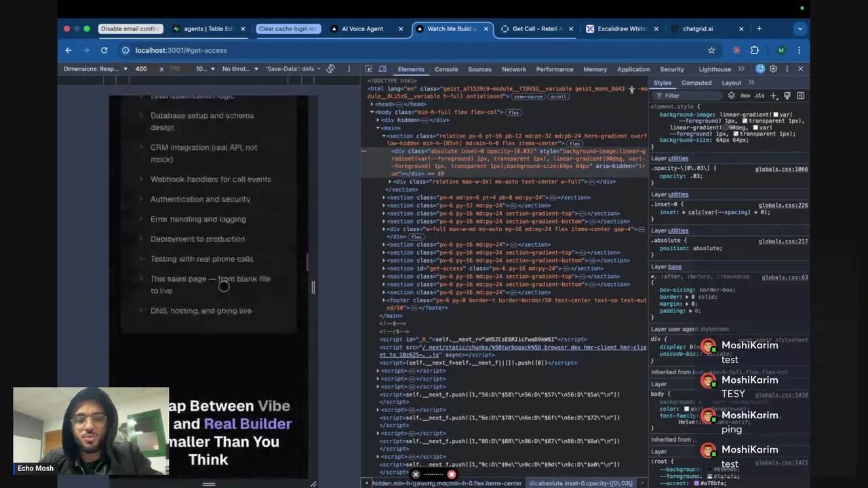Rotate the device viewport

(330, 69)
